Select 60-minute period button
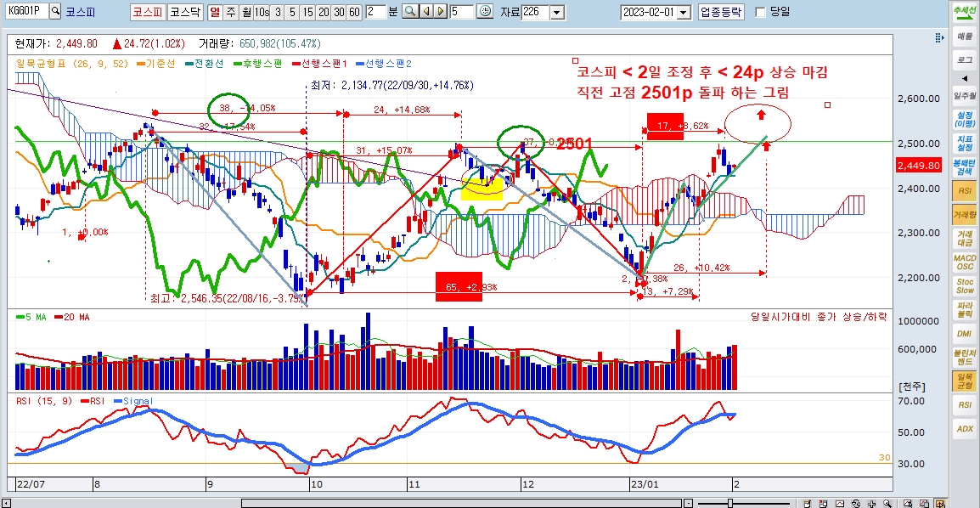980x508 pixels. coord(354,12)
